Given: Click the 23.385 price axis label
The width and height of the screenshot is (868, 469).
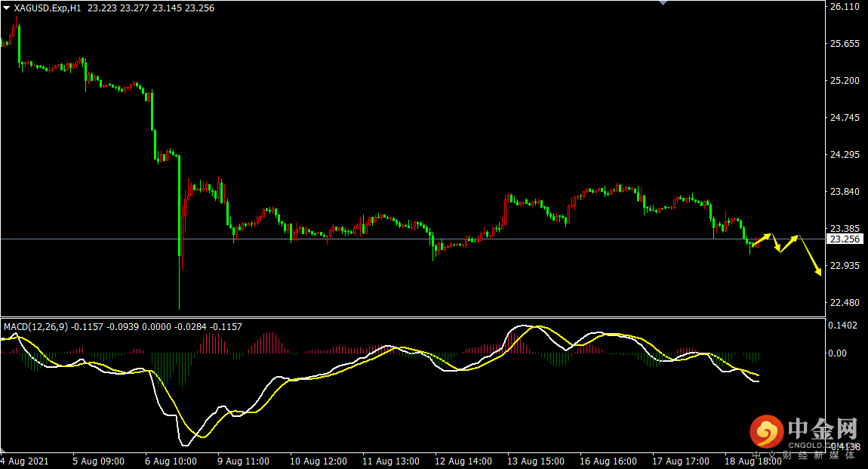Looking at the screenshot, I should pyautogui.click(x=845, y=228).
